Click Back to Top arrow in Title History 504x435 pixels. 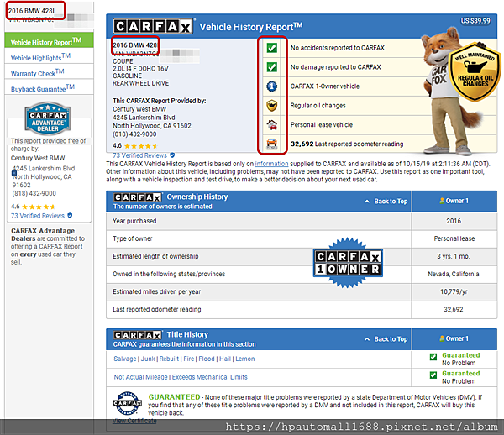click(x=367, y=339)
